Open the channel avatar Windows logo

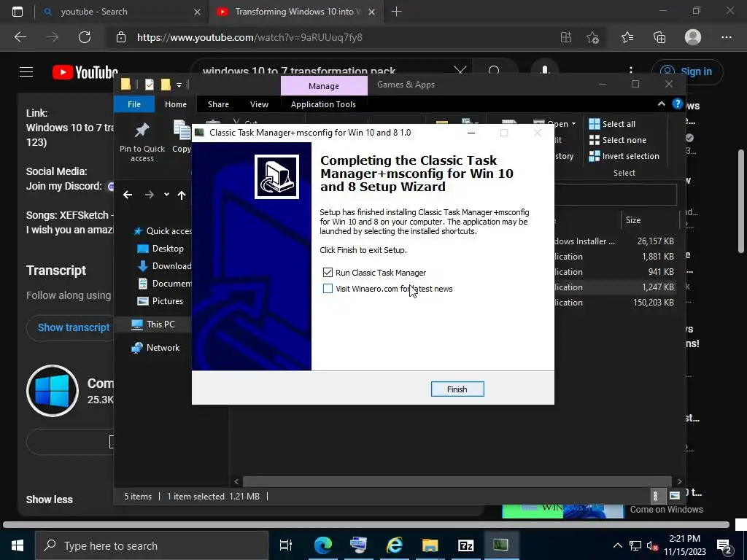pyautogui.click(x=53, y=391)
